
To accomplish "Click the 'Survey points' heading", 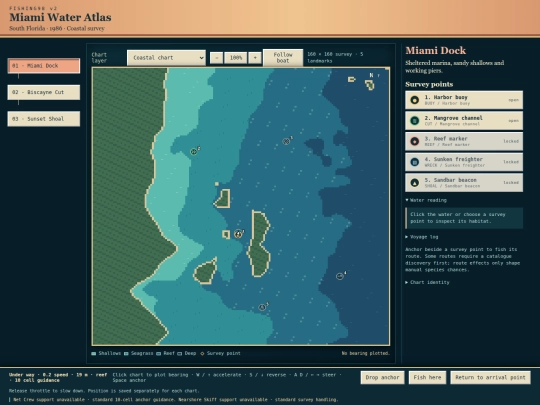I will pyautogui.click(x=429, y=84).
